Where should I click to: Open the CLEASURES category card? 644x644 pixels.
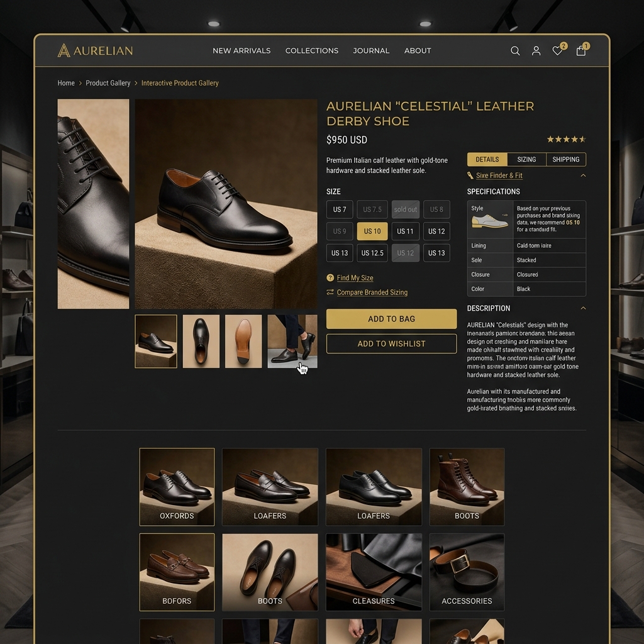click(x=374, y=572)
